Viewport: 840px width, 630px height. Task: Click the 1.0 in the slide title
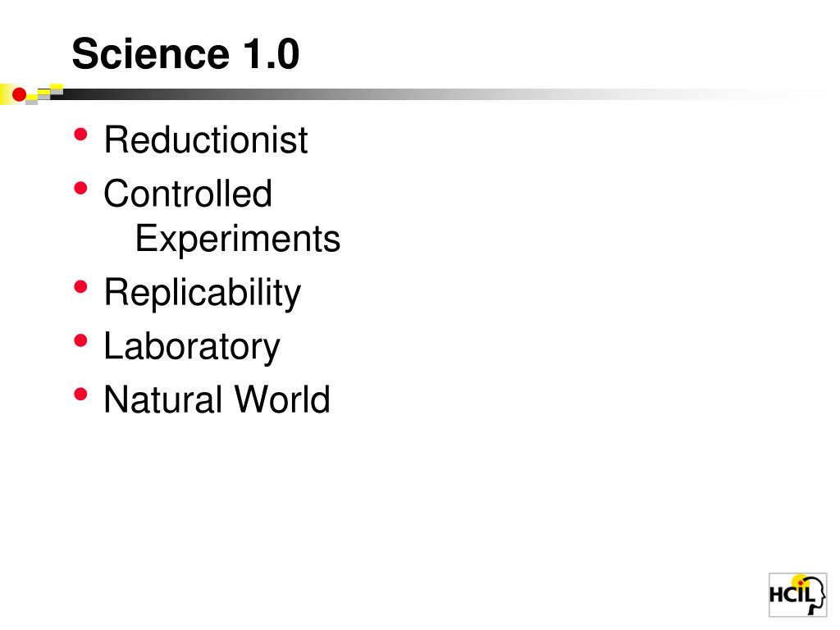coord(271,53)
